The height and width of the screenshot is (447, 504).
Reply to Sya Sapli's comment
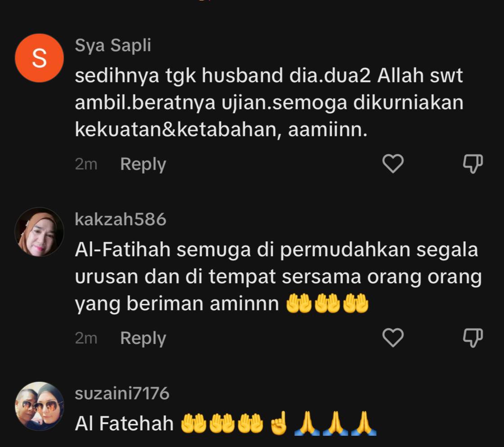click(x=143, y=164)
